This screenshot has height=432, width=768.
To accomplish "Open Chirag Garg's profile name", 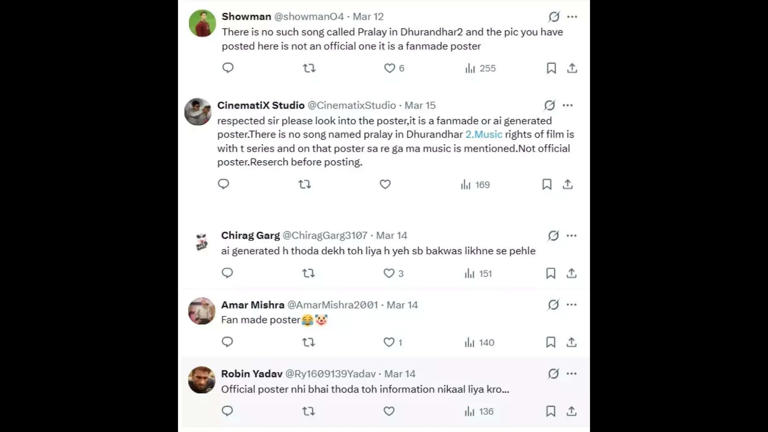I will pos(249,235).
